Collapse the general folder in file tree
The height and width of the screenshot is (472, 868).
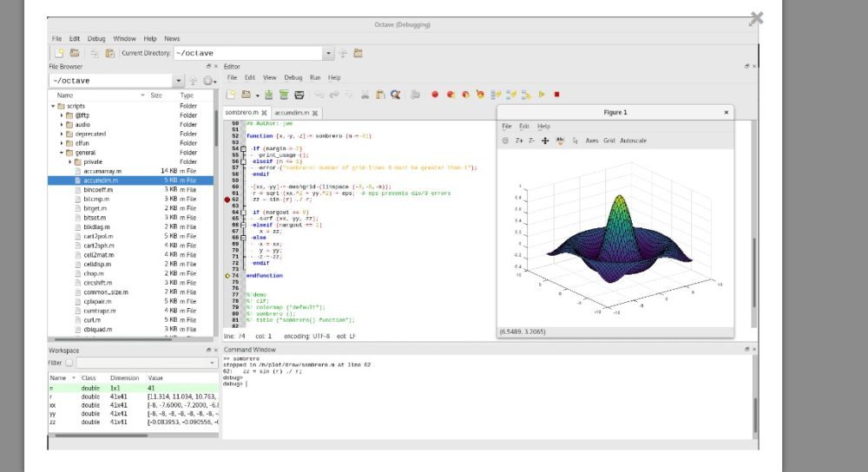(x=62, y=152)
